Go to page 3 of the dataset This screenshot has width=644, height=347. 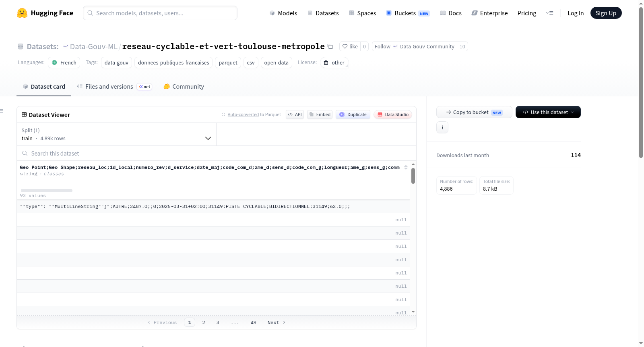coord(218,322)
